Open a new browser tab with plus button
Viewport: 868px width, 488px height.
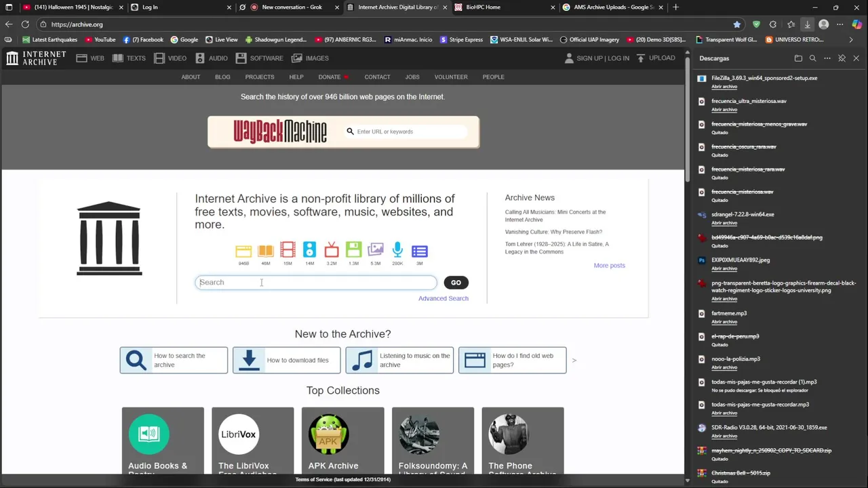pos(675,7)
